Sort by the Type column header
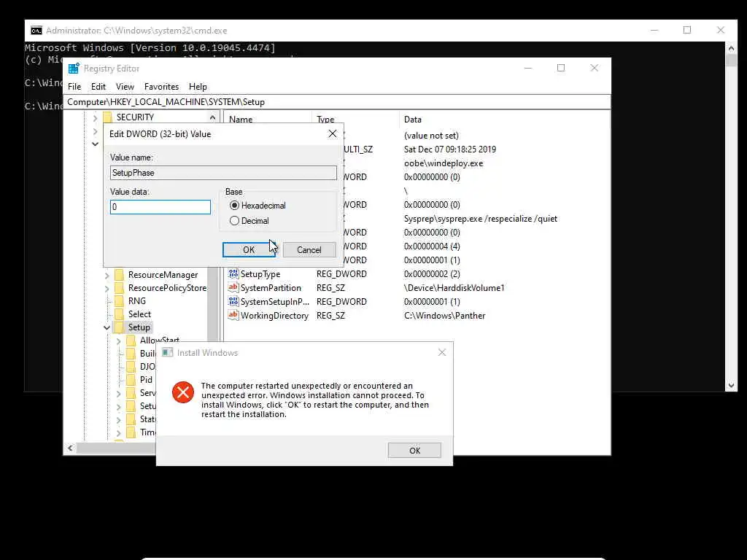Screen dimensions: 747x560 [x=325, y=120]
